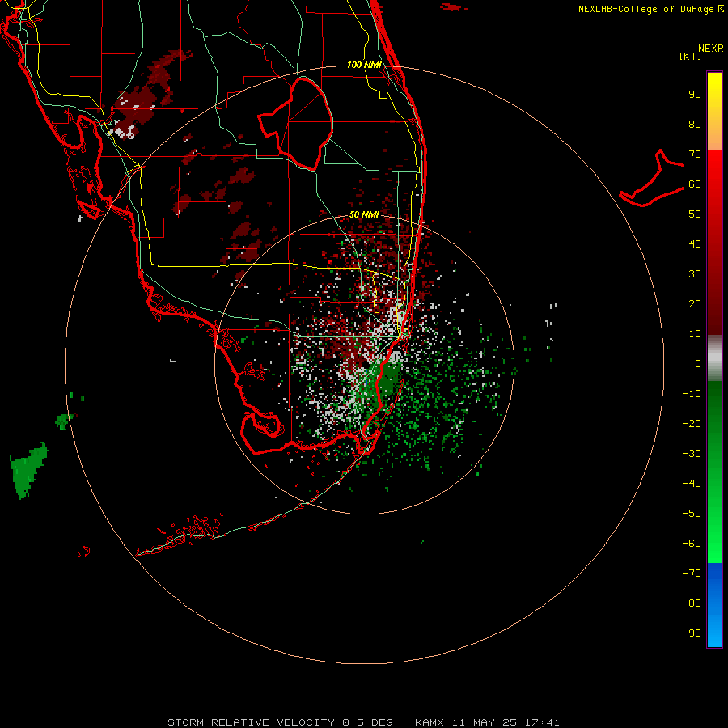Click the 40 value on the velocity scale
The width and height of the screenshot is (728, 728).
[695, 243]
